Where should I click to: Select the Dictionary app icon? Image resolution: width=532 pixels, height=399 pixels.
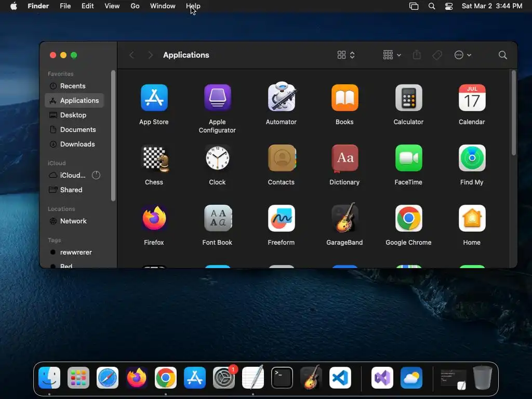click(345, 158)
